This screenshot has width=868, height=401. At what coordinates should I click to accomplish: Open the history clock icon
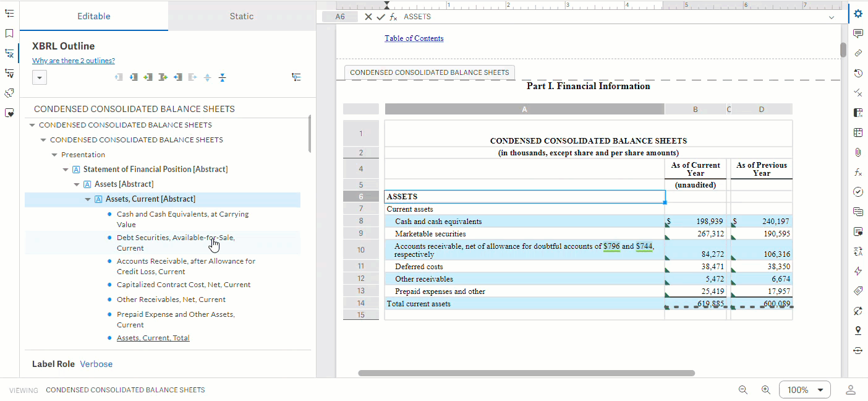(858, 73)
